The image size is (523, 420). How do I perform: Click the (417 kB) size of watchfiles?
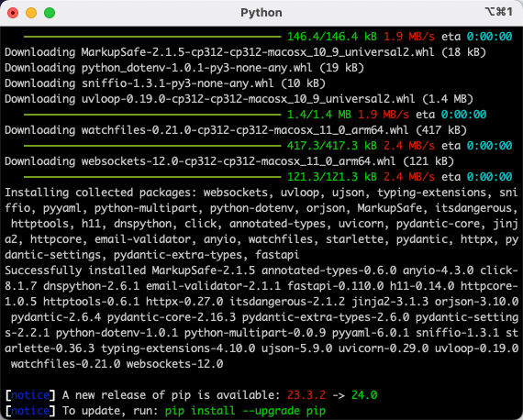441,130
